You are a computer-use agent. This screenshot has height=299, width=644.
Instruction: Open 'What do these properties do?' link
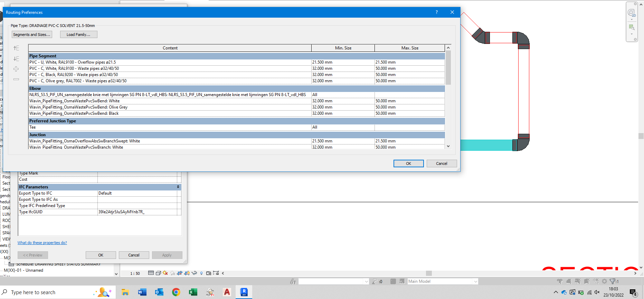coord(42,243)
